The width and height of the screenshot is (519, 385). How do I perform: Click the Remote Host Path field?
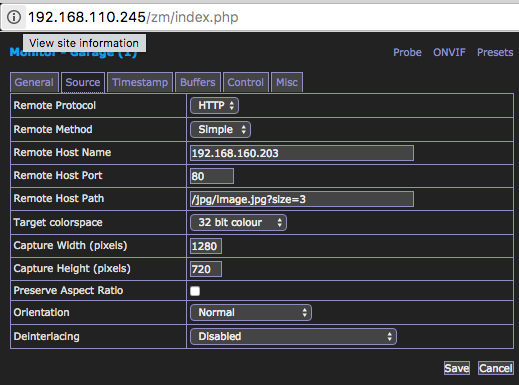(x=302, y=199)
